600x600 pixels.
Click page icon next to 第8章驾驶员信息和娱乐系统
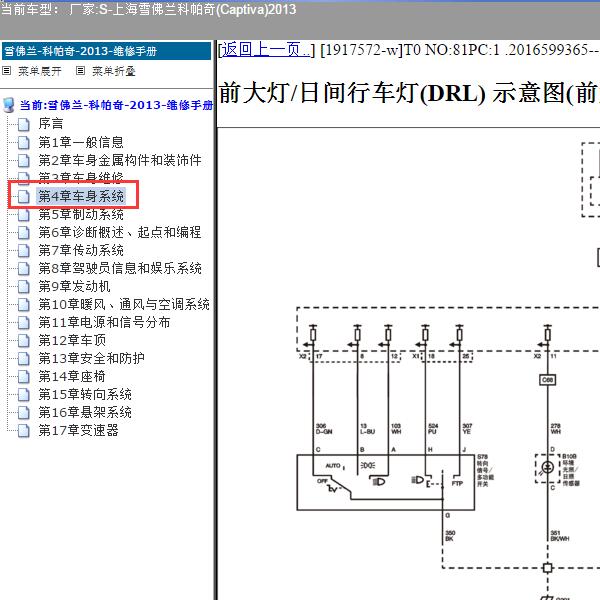[x=24, y=269]
